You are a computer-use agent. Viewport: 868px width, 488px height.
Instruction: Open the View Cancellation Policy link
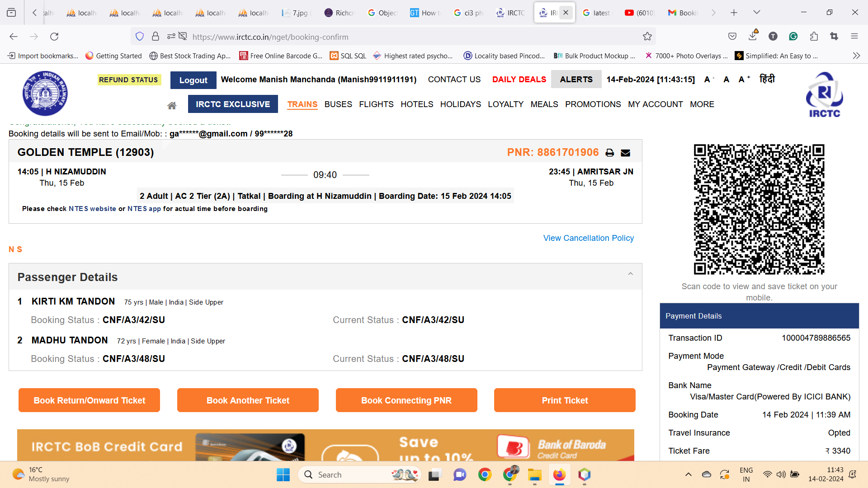pos(588,238)
